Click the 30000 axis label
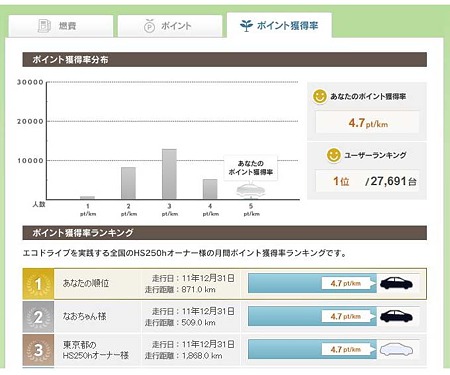The width and height of the screenshot is (450, 375). coord(30,82)
